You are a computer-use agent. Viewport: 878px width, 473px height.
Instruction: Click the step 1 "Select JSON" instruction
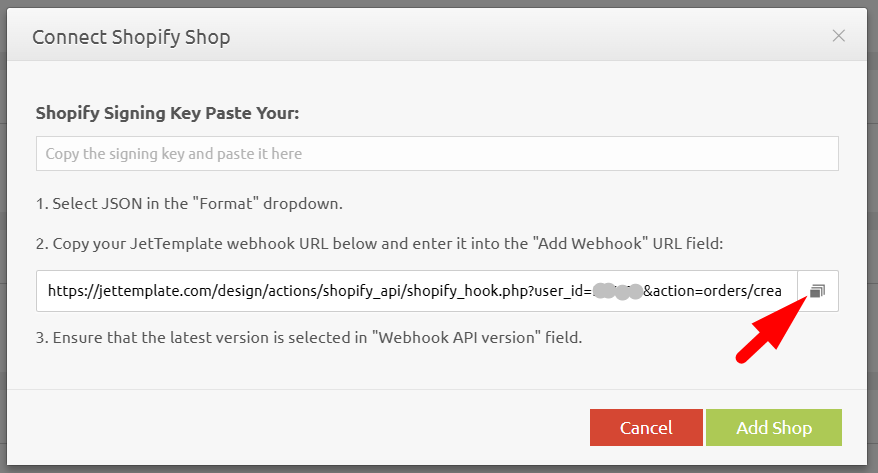click(x=189, y=204)
